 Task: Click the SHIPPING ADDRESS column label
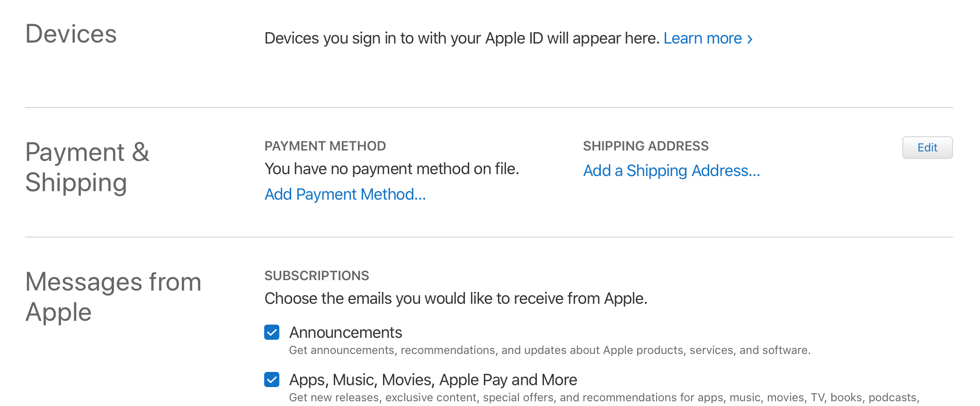point(646,146)
